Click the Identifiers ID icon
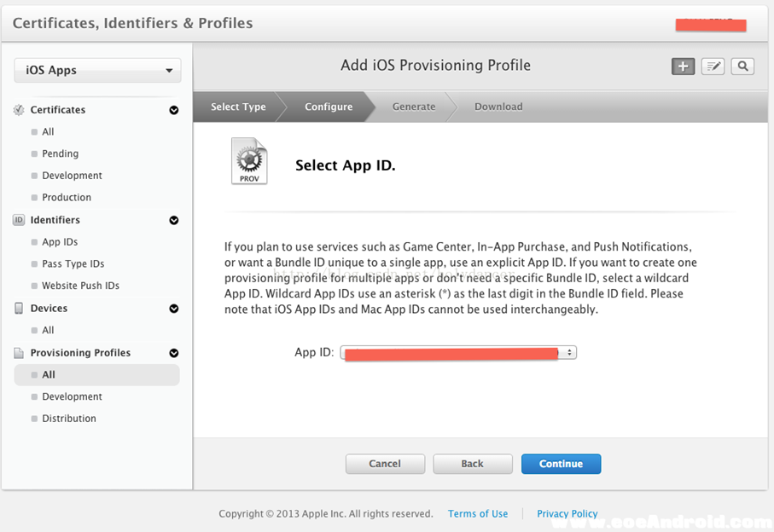Image resolution: width=774 pixels, height=532 pixels. 19,220
